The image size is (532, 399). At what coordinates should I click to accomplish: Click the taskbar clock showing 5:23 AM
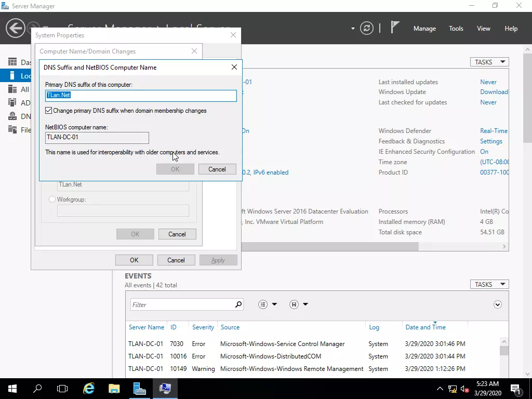[487, 389]
